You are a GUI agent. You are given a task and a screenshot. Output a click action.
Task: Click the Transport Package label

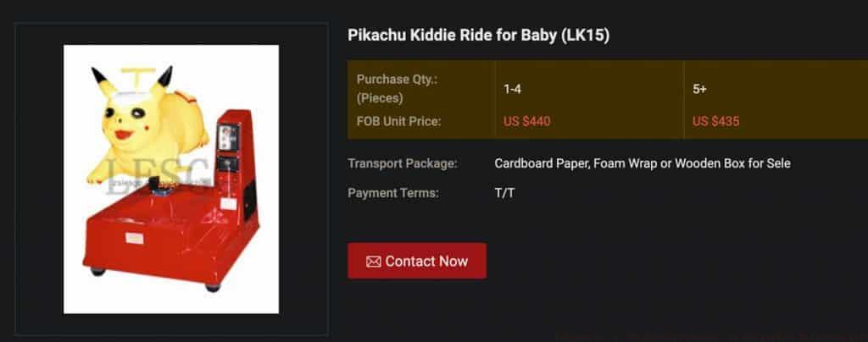(x=402, y=163)
